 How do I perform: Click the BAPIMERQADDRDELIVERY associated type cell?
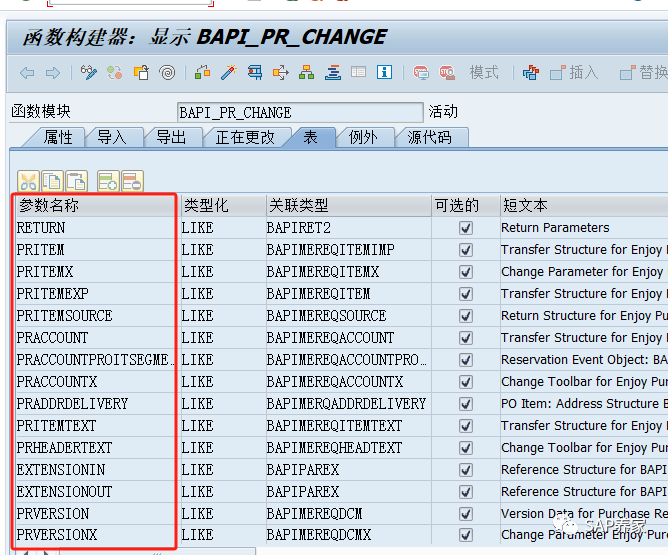(348, 404)
